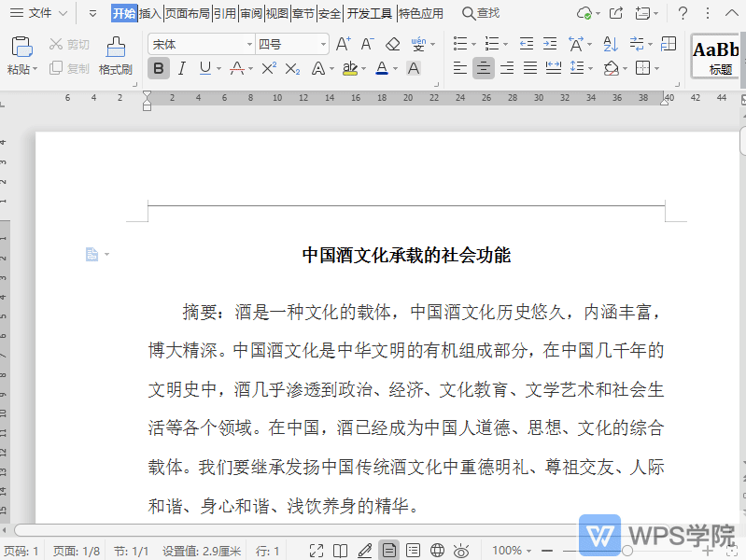Switch to web layout view icon

436,551
